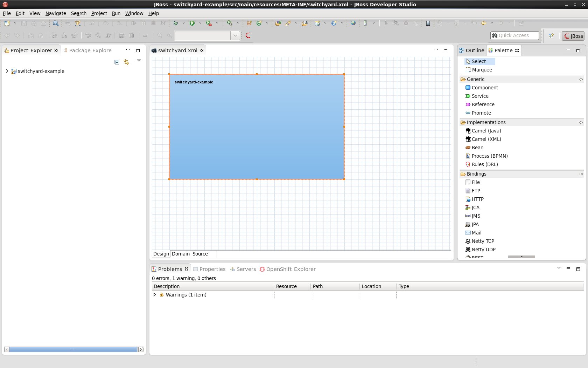588x368 pixels.
Task: Switch to the Domain editor tab
Action: [x=181, y=254]
